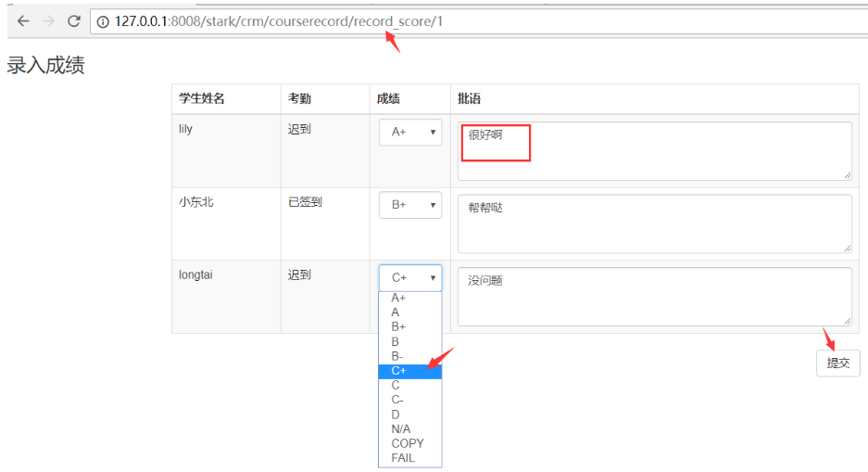Open the grade dropdown for 小东北
This screenshot has width=868, height=472.
point(410,205)
